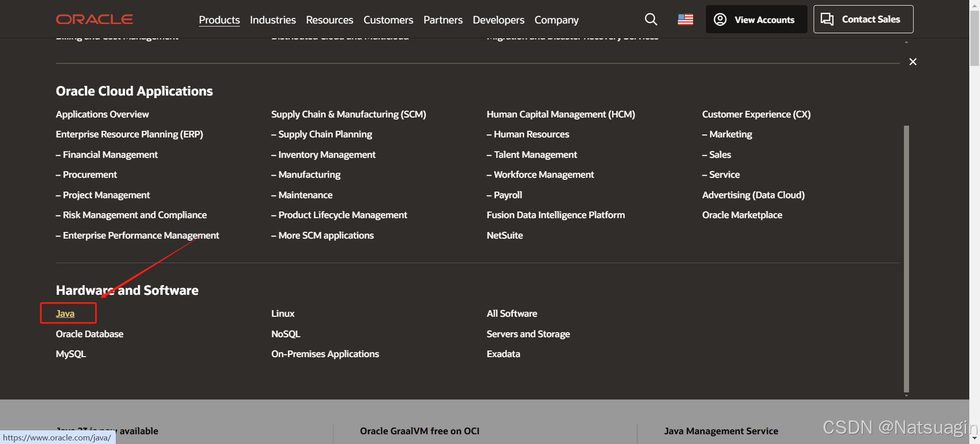Click Oracle GraalVM free on OCI
This screenshot has width=980, height=444.
coord(420,431)
